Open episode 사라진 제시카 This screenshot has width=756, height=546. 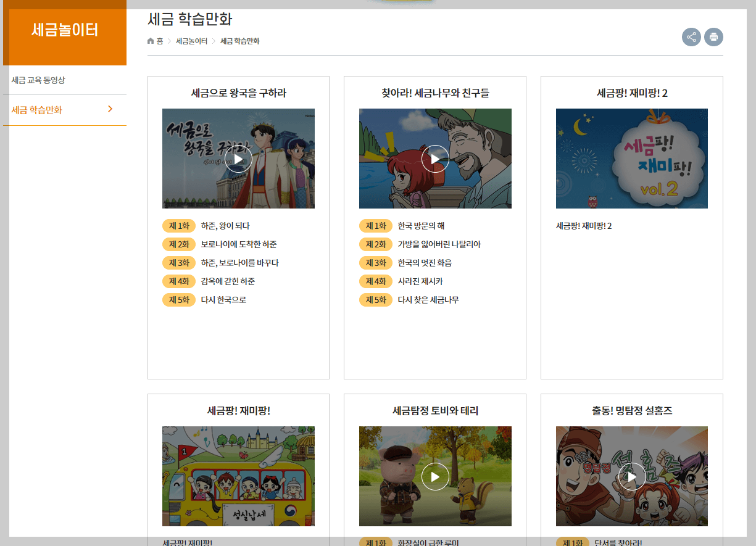click(x=420, y=281)
